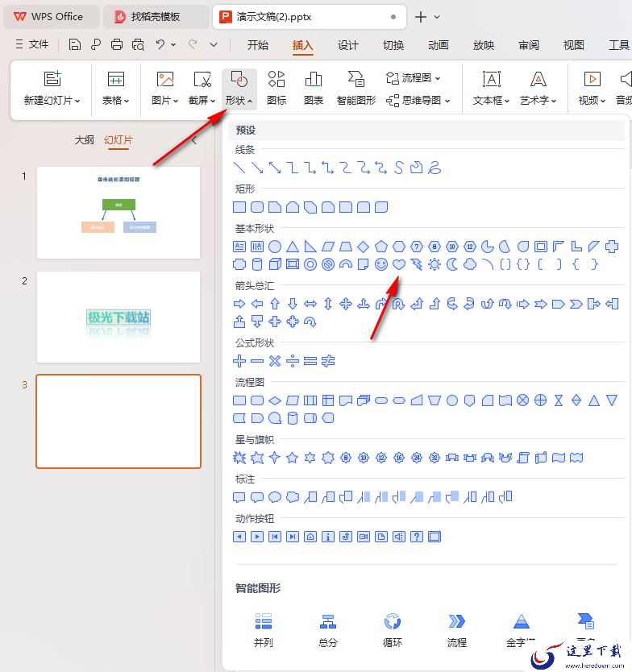
Task: Select the smiley face shape
Action: pyautogui.click(x=380, y=264)
